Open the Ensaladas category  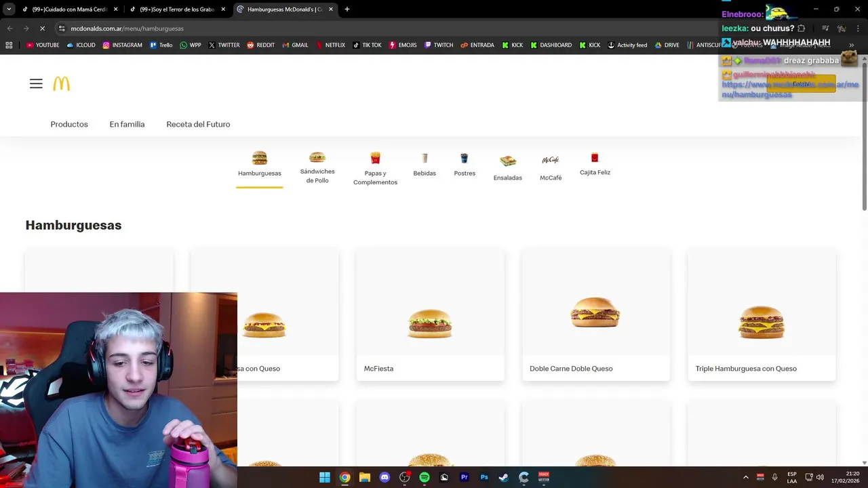pyautogui.click(x=507, y=167)
